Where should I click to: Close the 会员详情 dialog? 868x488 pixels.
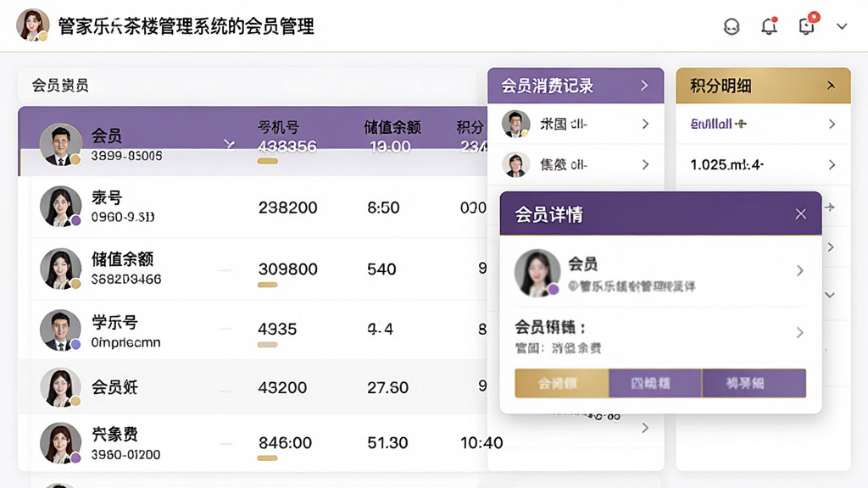point(800,214)
